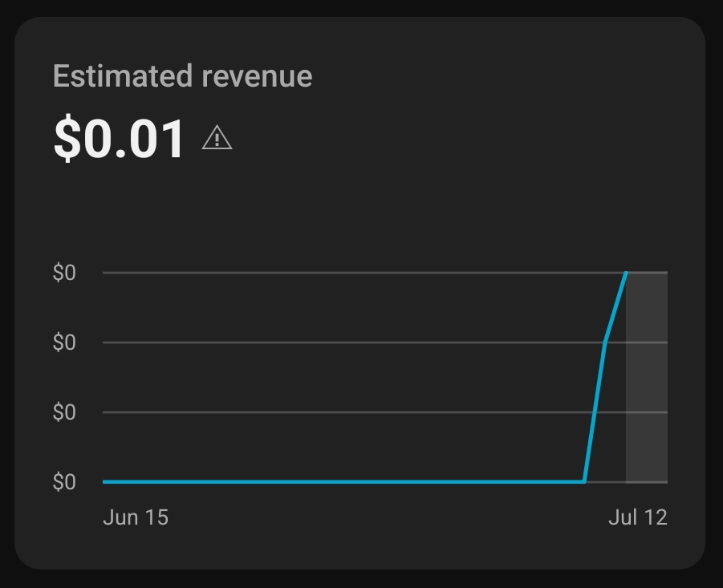Click the shaded region at chart's right edge
Image resolution: width=723 pixels, height=588 pixels.
pos(646,377)
